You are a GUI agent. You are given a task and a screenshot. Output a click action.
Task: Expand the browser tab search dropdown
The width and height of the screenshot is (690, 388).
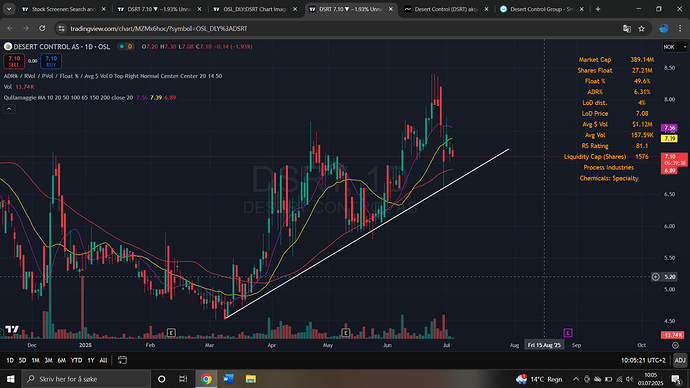9,9
